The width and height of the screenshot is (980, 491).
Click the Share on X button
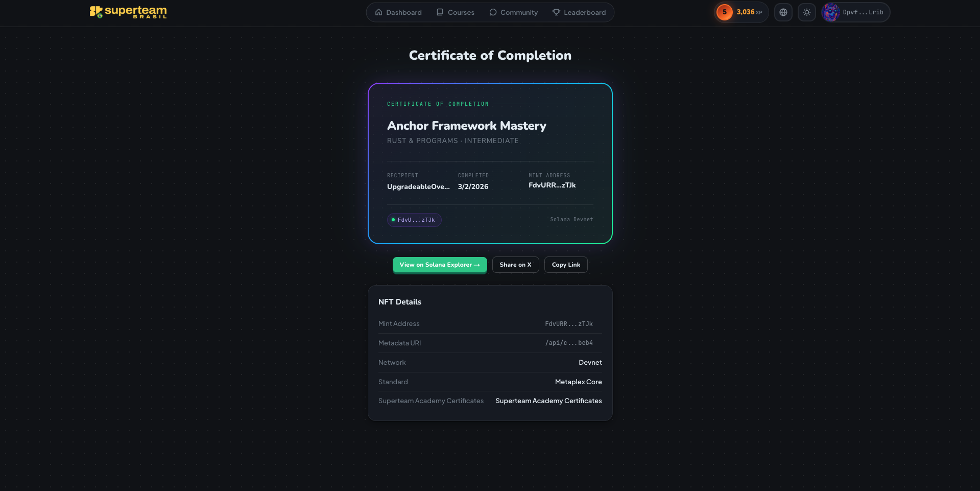click(x=515, y=265)
